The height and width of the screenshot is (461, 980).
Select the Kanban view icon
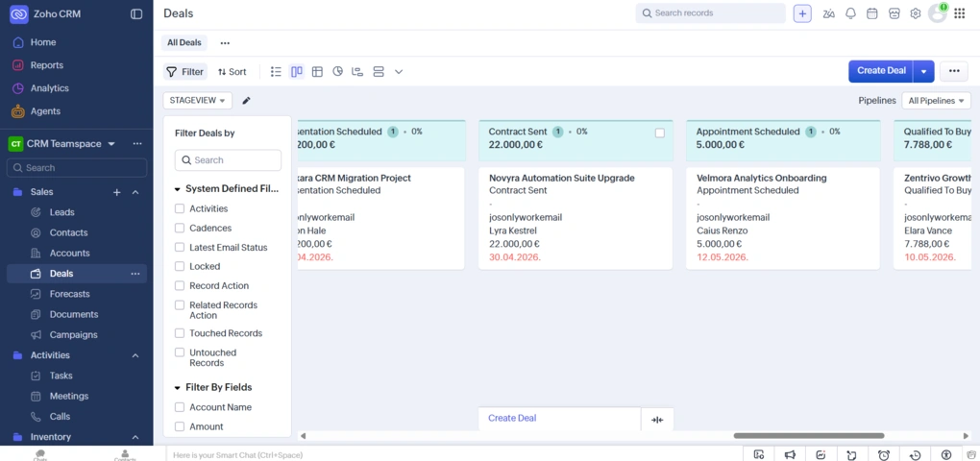pyautogui.click(x=297, y=72)
